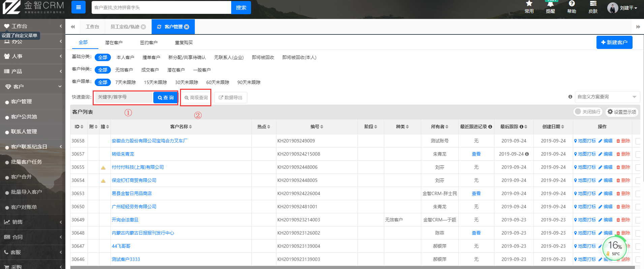644x269 pixels.
Task: Expand 客户联系纪念日 submenu
Action: [33, 146]
